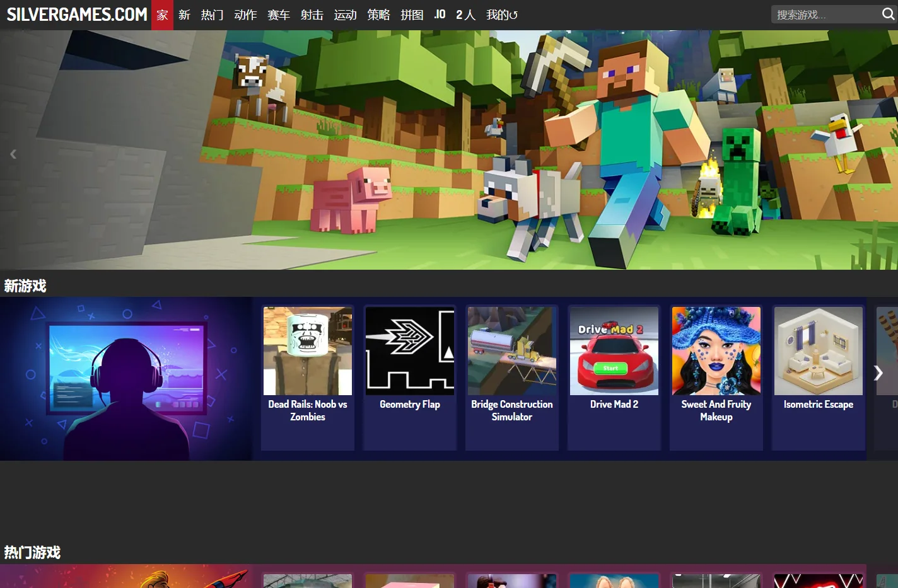Open the 射击 shooting category
898x588 pixels.
coord(312,14)
